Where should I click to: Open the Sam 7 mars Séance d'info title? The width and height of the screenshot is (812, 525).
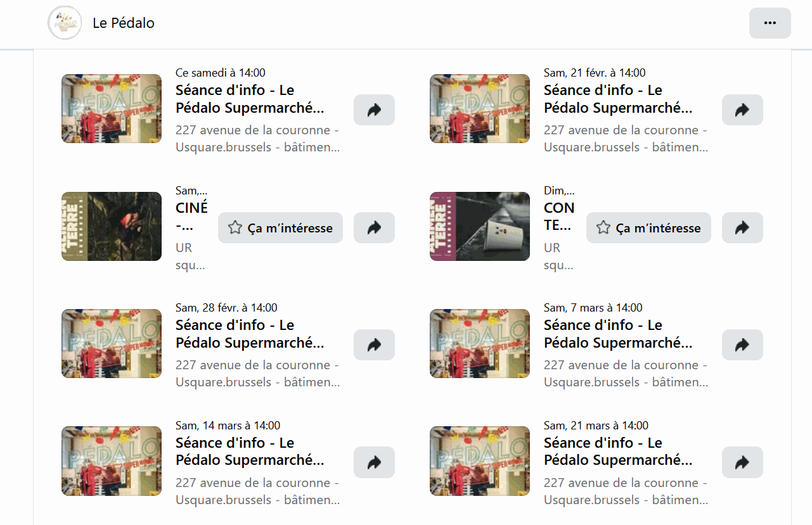[617, 334]
